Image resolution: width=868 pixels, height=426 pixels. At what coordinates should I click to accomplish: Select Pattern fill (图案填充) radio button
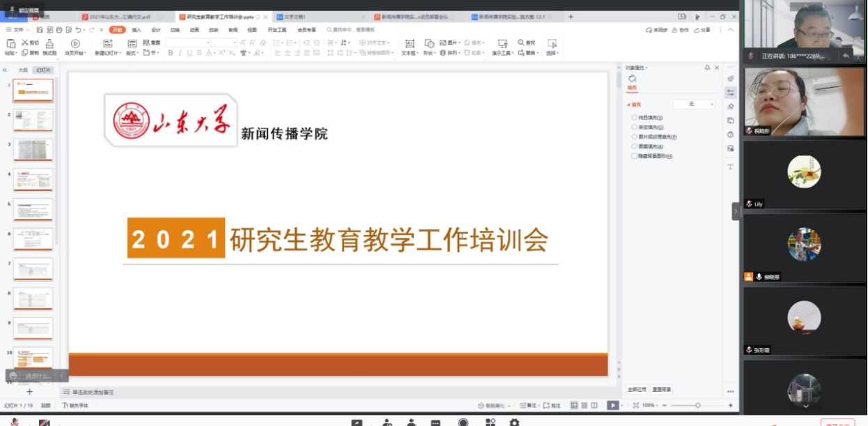point(634,146)
